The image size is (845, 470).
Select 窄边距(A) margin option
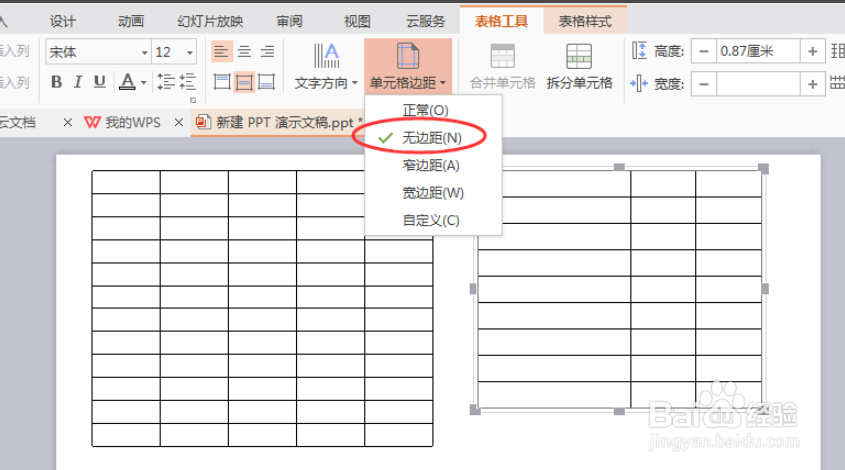[x=433, y=165]
